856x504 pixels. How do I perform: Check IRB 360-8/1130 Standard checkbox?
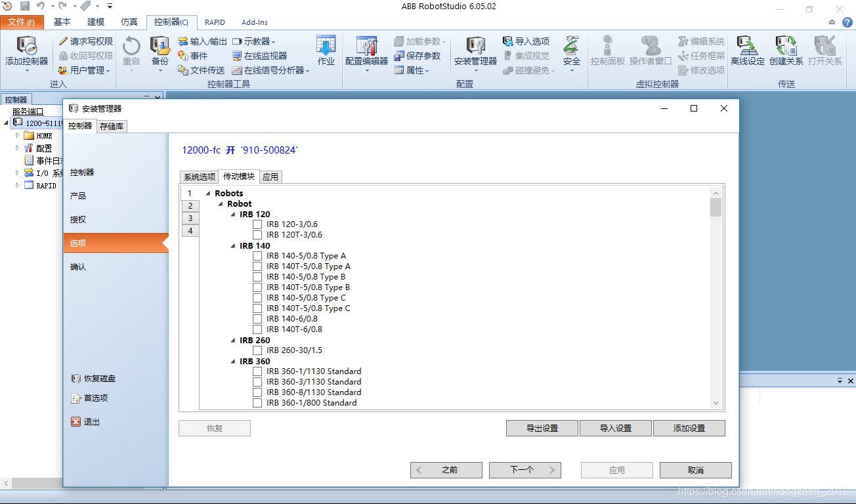point(257,392)
